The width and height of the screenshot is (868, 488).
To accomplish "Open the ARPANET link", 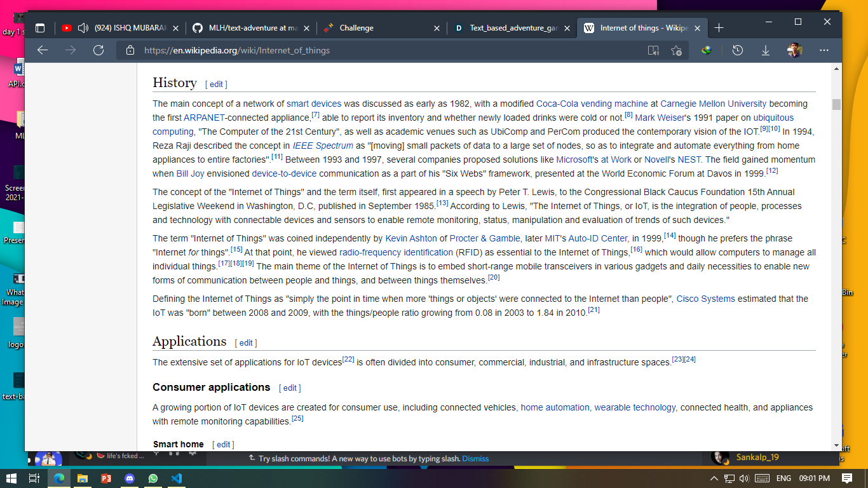I will coord(204,118).
